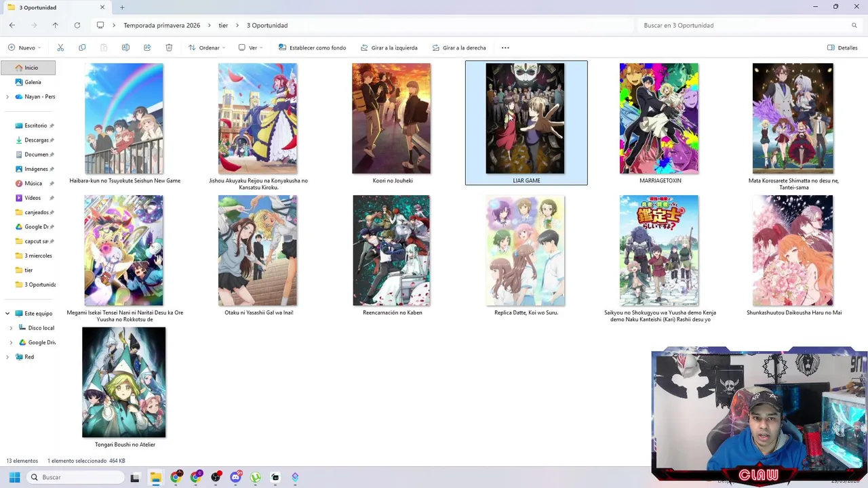868x488 pixels.
Task: Go back using the back arrow
Action: (x=12, y=25)
